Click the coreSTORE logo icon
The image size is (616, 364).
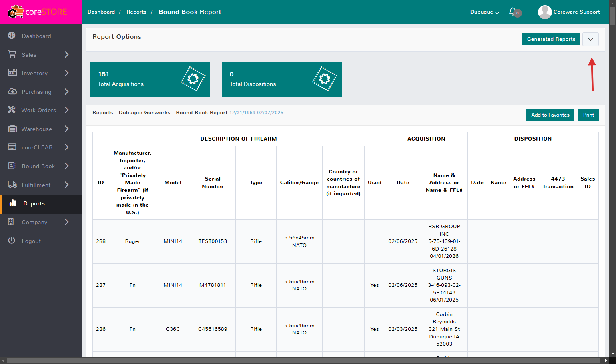[16, 12]
